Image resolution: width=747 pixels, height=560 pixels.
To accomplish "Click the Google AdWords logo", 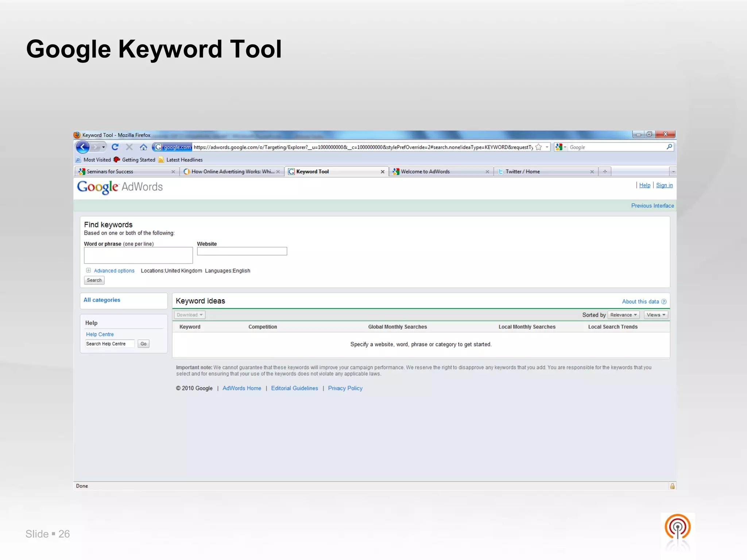I will pos(120,187).
